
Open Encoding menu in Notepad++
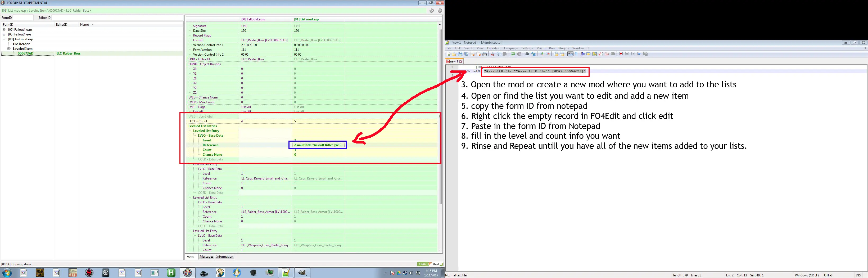pos(494,48)
